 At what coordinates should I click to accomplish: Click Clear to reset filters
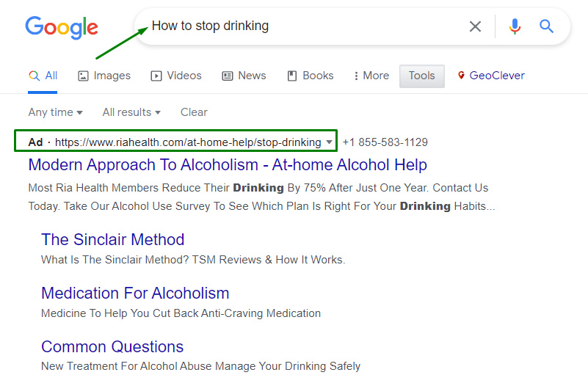point(194,112)
